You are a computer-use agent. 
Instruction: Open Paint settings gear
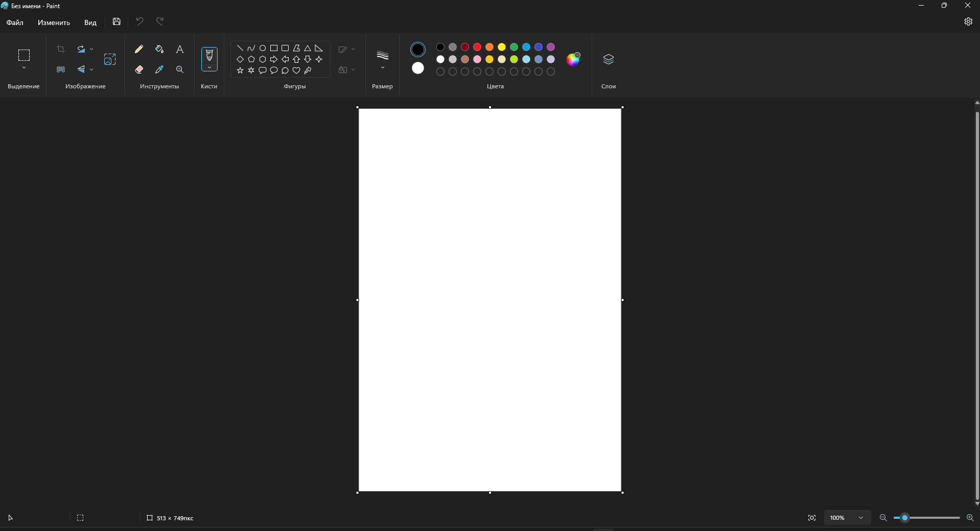(968, 21)
